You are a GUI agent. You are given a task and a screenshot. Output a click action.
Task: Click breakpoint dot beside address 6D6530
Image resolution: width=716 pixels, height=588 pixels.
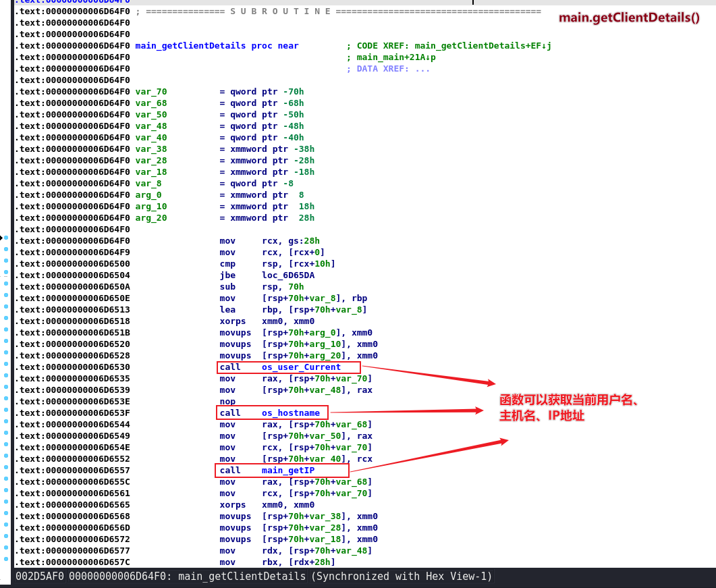[6, 367]
